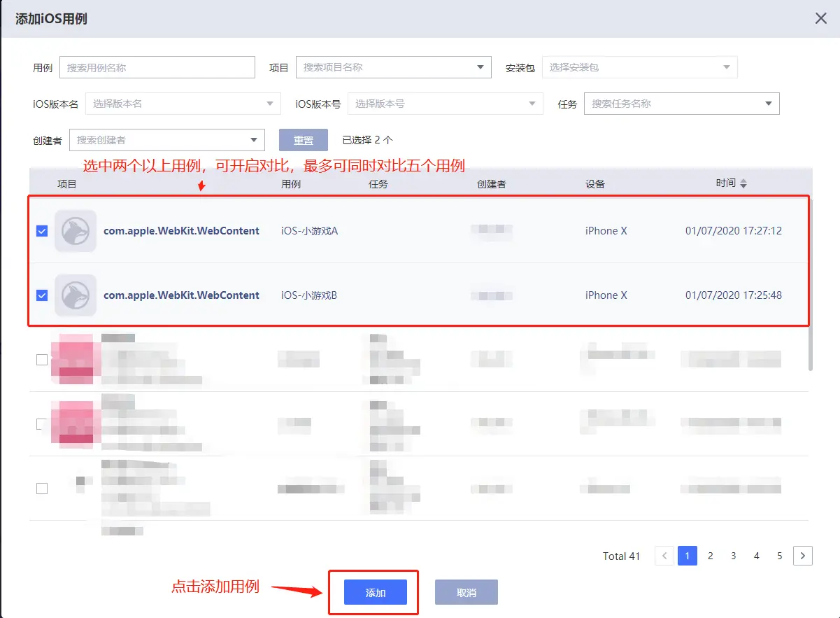The height and width of the screenshot is (618, 840).
Task: Open the 任务 search dropdown
Action: (x=682, y=104)
